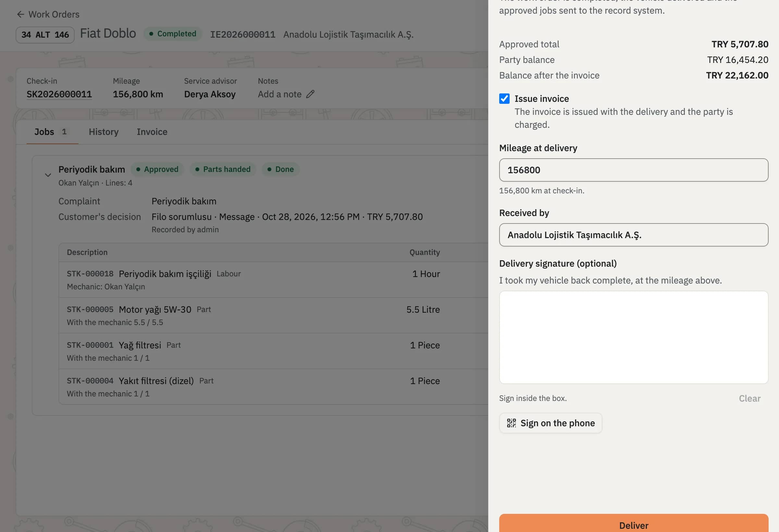Click Add a note text

point(279,94)
